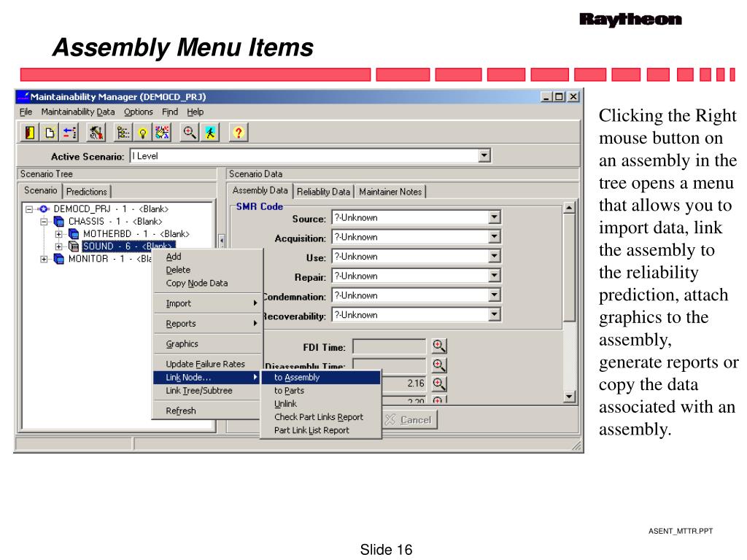The image size is (747, 560).
Task: Expand the MOTHERBD tree node
Action: tap(58, 234)
